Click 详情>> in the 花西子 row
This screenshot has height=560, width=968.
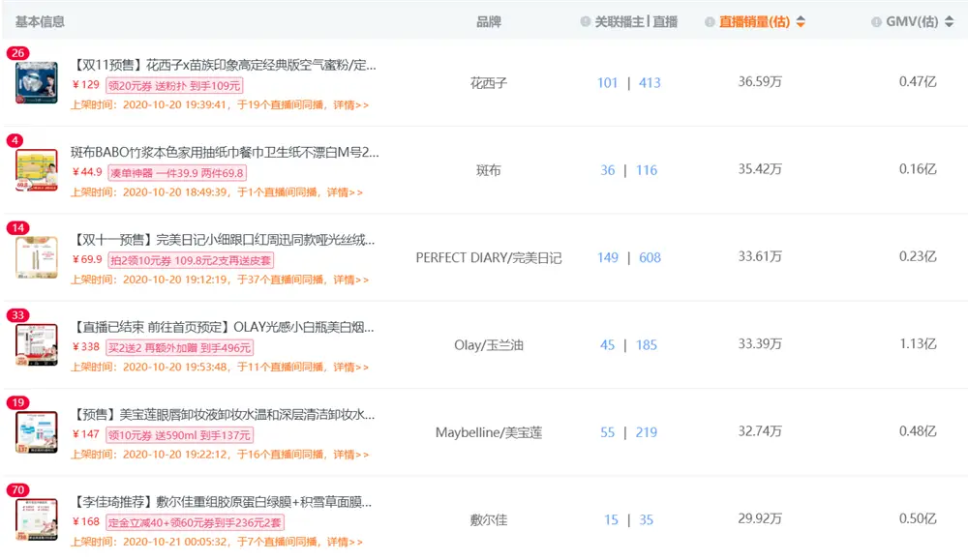click(x=350, y=104)
